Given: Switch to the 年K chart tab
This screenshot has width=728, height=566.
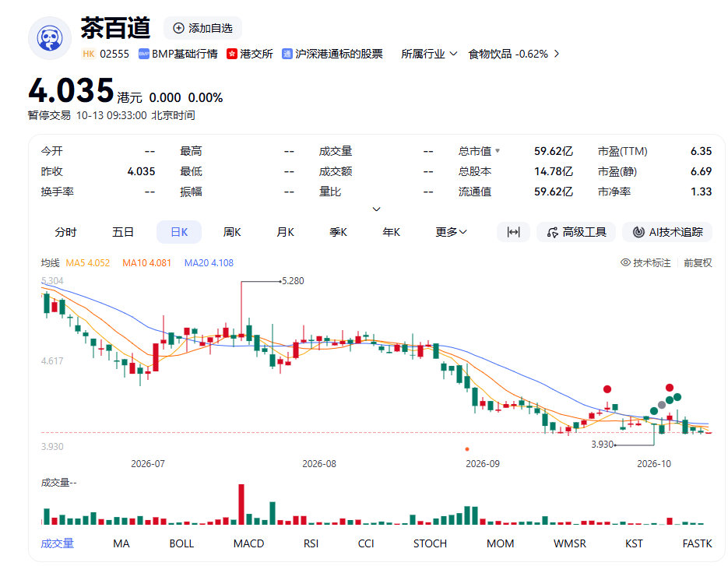Looking at the screenshot, I should 391,232.
